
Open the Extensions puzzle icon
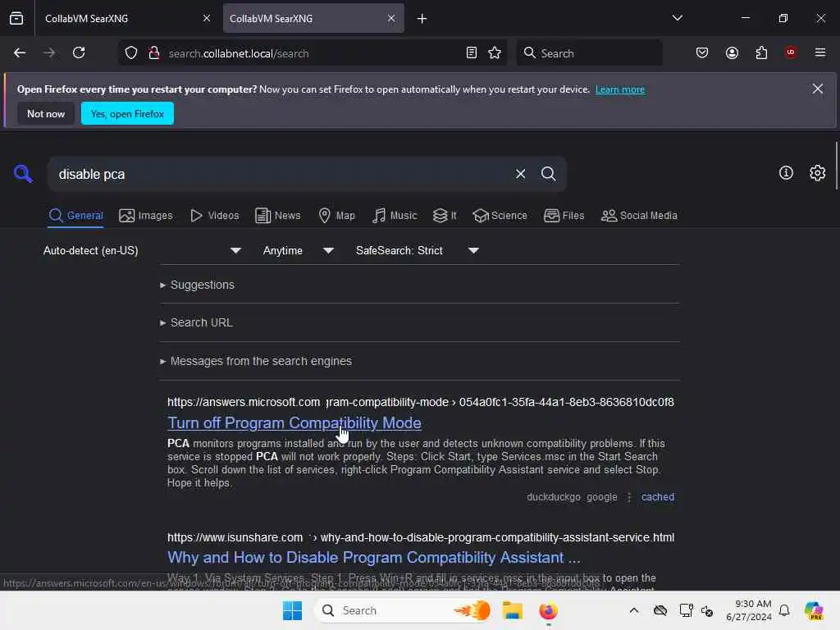pyautogui.click(x=761, y=53)
